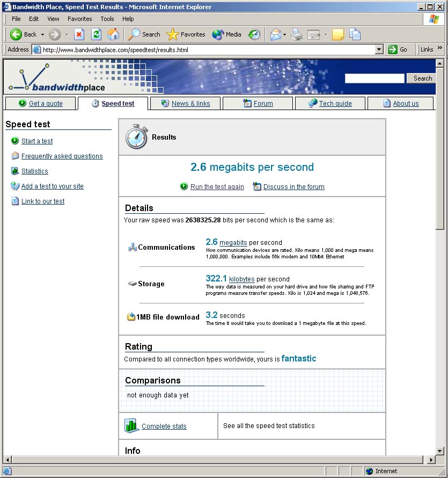Open the Complete stats link
448x478 pixels.
[164, 426]
